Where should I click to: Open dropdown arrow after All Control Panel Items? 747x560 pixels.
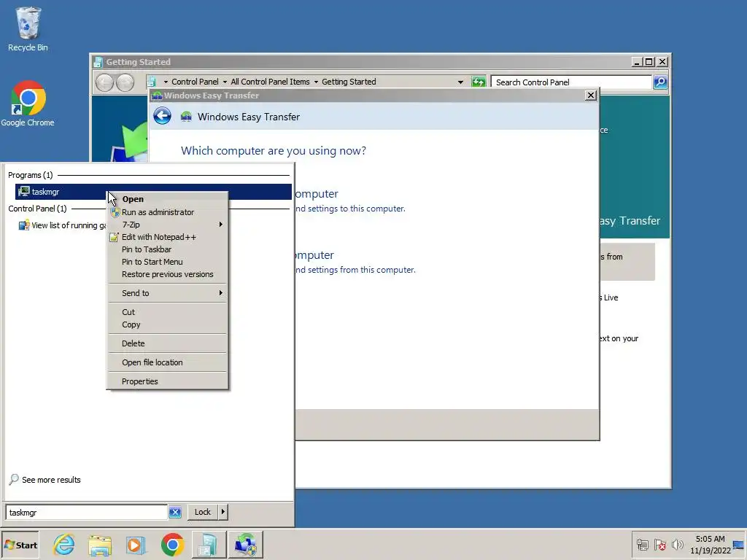(316, 82)
